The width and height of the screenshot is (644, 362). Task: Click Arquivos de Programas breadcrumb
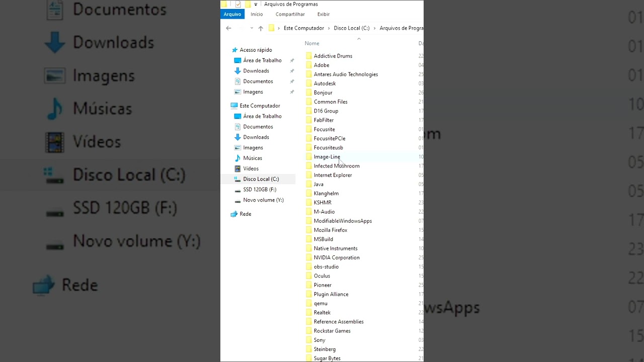(401, 28)
